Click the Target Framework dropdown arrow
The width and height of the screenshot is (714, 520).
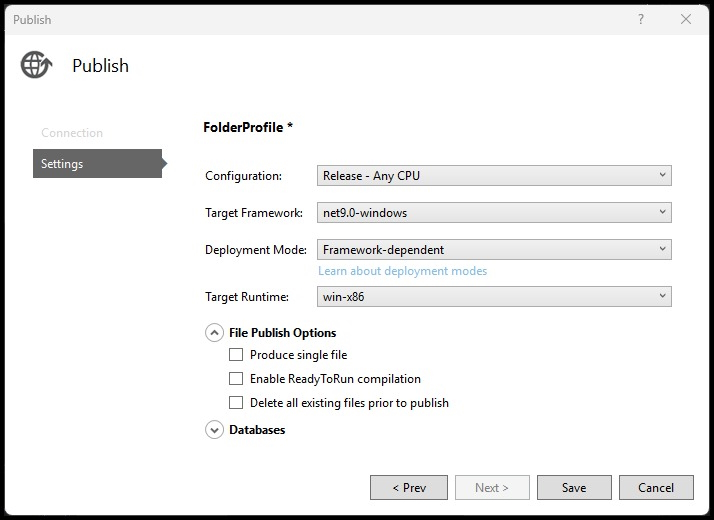pyautogui.click(x=663, y=212)
